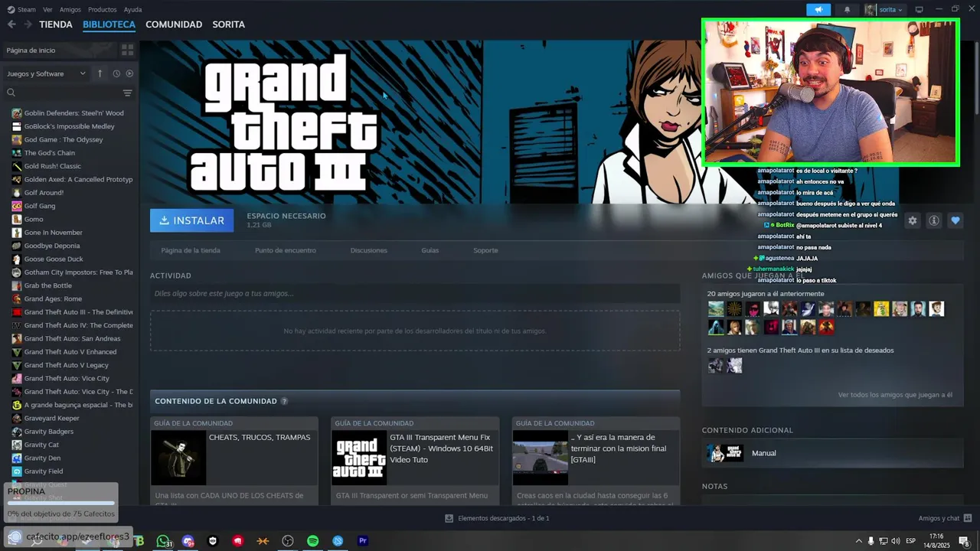Screen dimensions: 980x551
Task: Open downloads status Elementos descargados
Action: pyautogui.click(x=497, y=518)
